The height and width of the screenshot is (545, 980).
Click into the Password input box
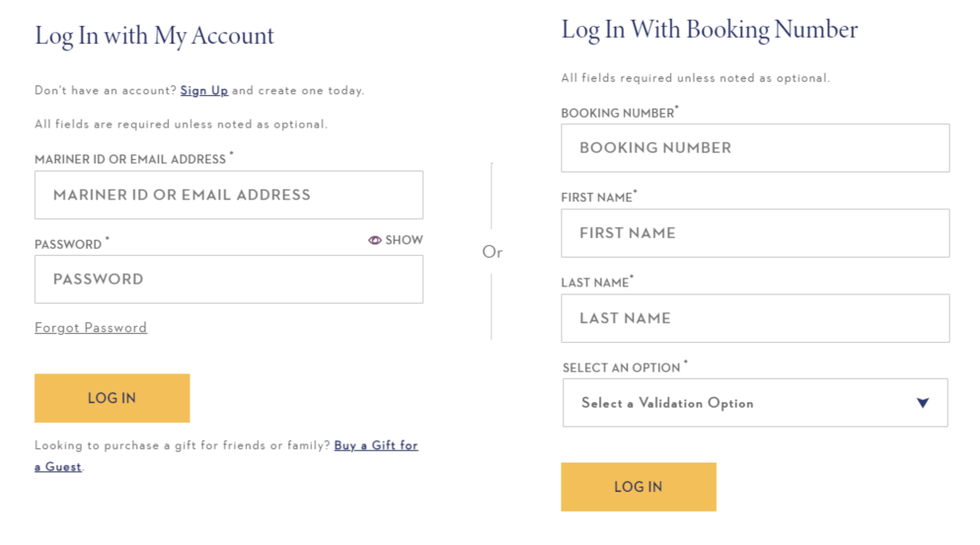(x=228, y=279)
